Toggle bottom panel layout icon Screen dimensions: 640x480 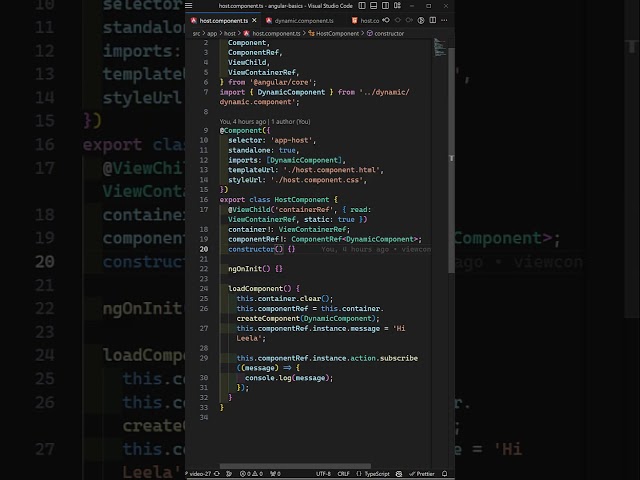[x=373, y=6]
